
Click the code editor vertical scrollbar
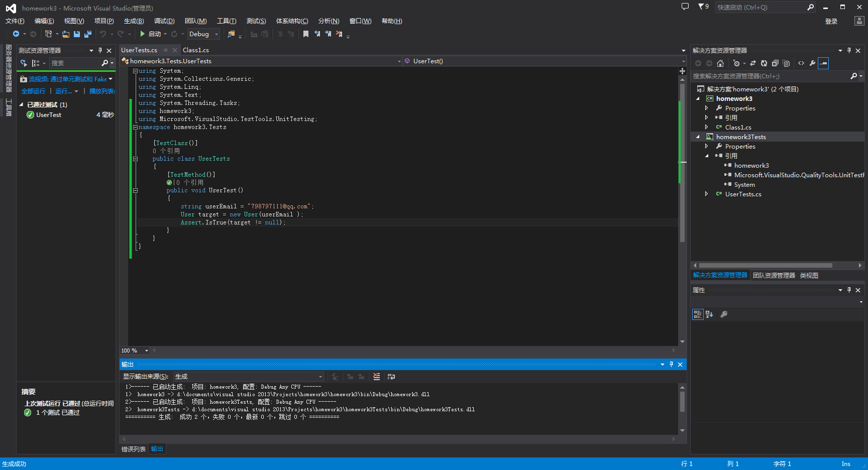coord(682,163)
